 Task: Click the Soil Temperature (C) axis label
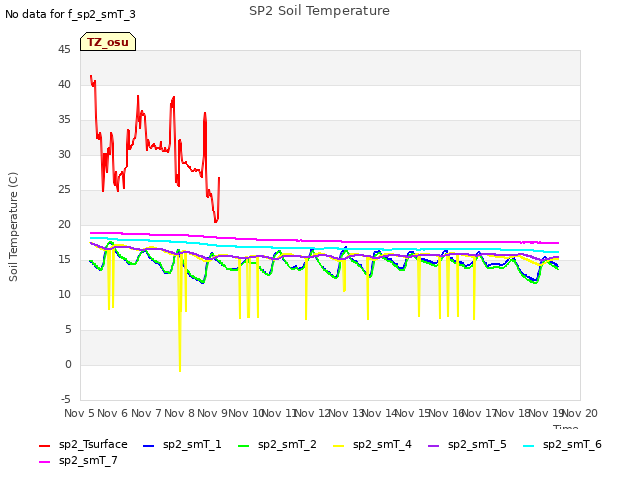(13, 227)
